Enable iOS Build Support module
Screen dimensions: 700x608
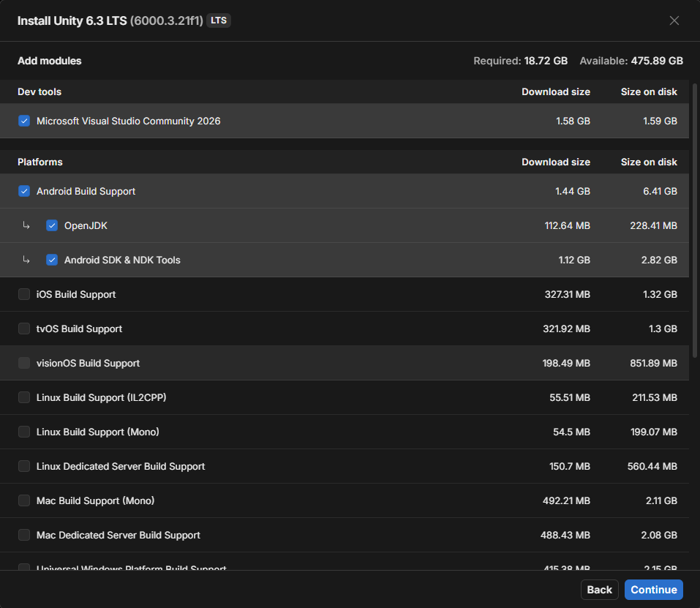click(x=24, y=294)
